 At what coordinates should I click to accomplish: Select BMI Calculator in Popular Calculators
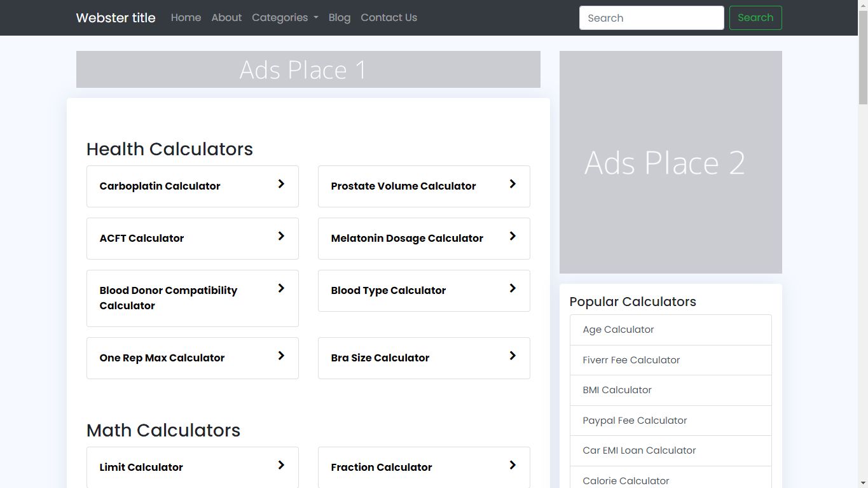617,390
